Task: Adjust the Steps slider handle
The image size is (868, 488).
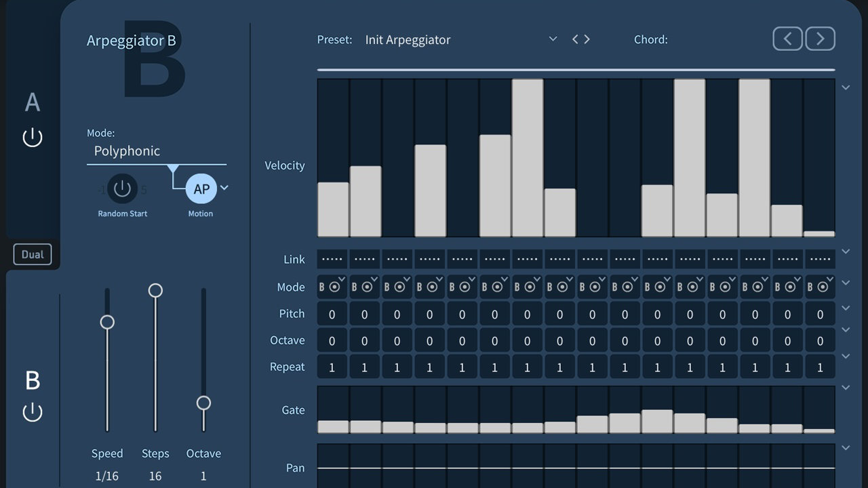Action: click(x=155, y=290)
